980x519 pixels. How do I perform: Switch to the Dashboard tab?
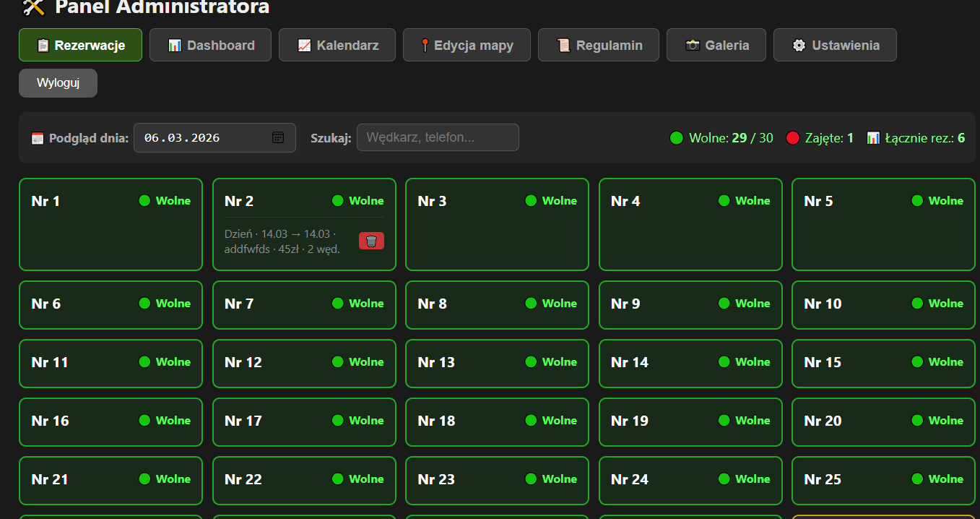coord(210,45)
